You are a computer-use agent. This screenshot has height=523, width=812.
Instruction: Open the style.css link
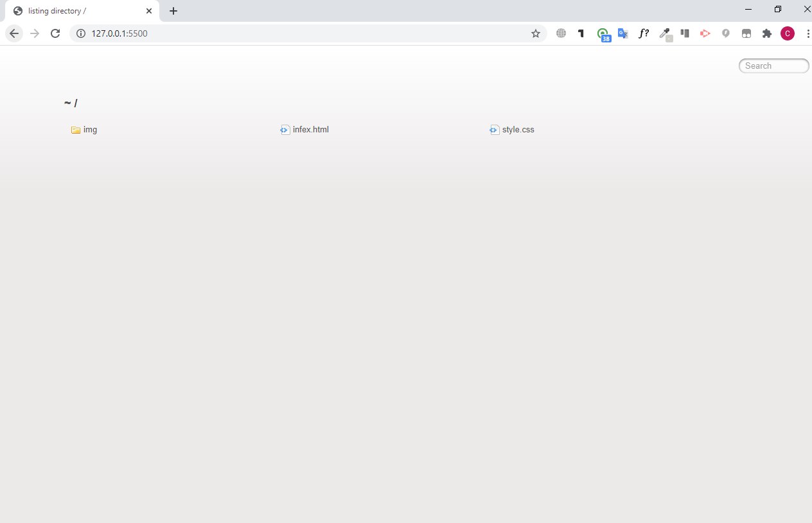pyautogui.click(x=518, y=130)
